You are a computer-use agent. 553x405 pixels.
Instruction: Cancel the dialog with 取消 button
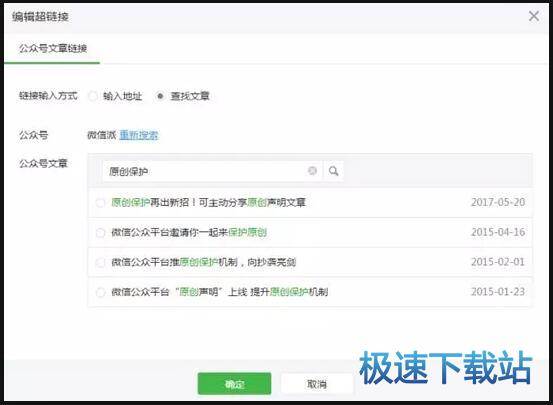317,383
